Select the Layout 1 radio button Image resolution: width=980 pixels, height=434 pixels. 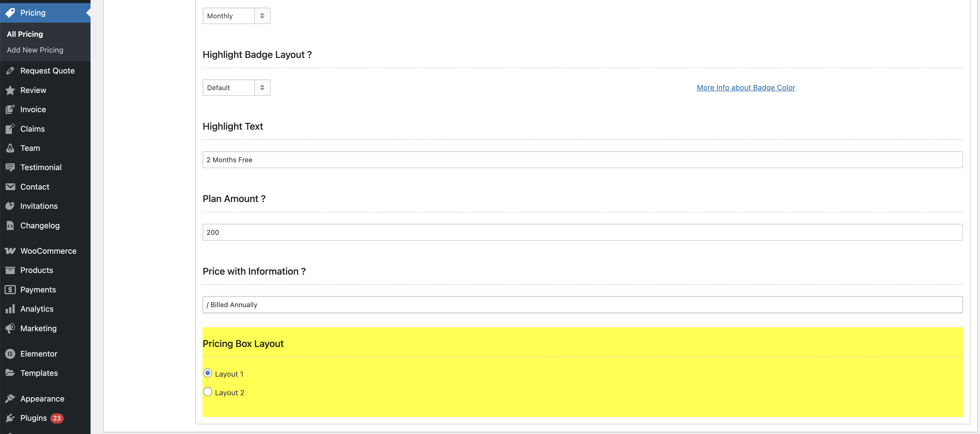[x=207, y=373]
